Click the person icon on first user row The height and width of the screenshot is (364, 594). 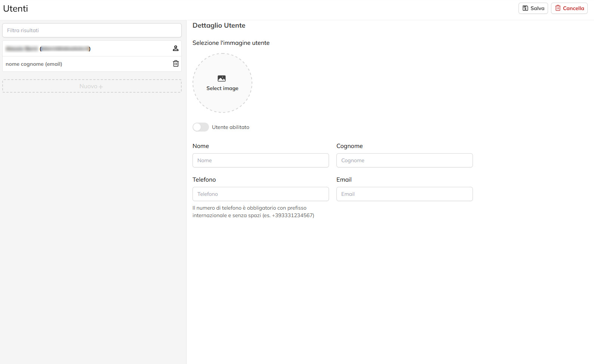[176, 48]
